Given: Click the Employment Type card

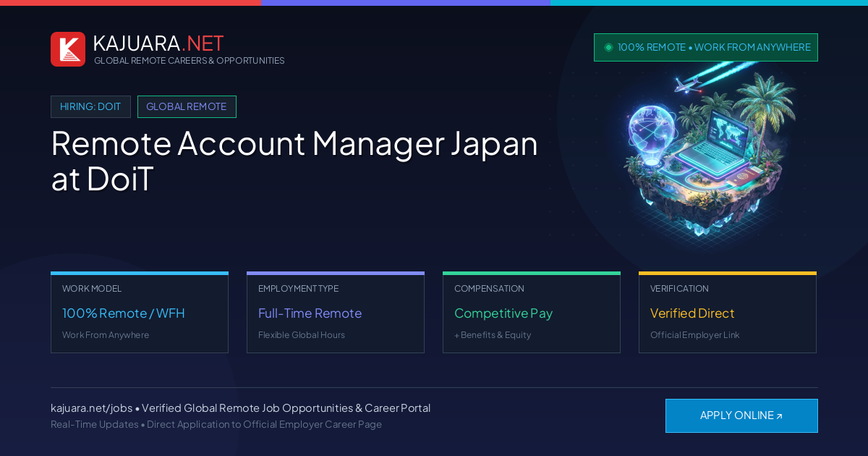Looking at the screenshot, I should tap(336, 313).
